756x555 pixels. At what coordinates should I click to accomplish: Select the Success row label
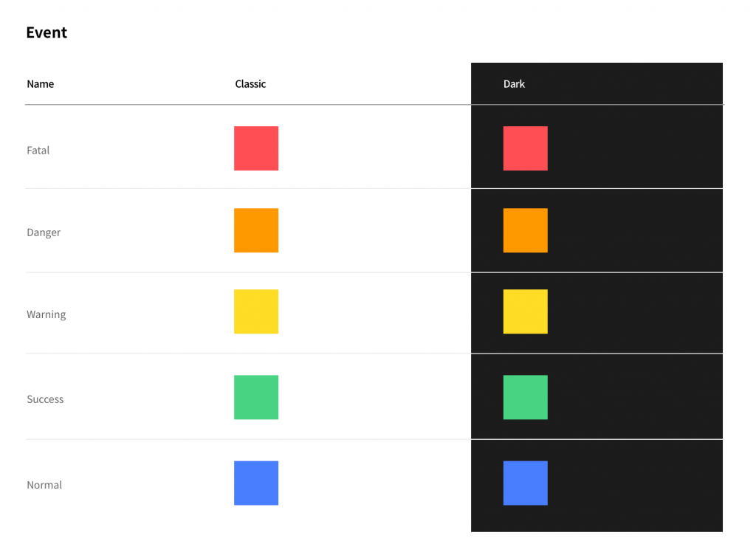pos(45,399)
